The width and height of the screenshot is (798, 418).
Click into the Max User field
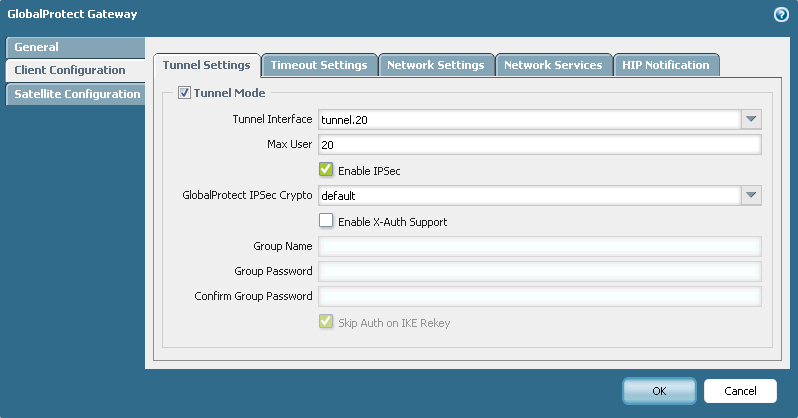click(x=539, y=145)
